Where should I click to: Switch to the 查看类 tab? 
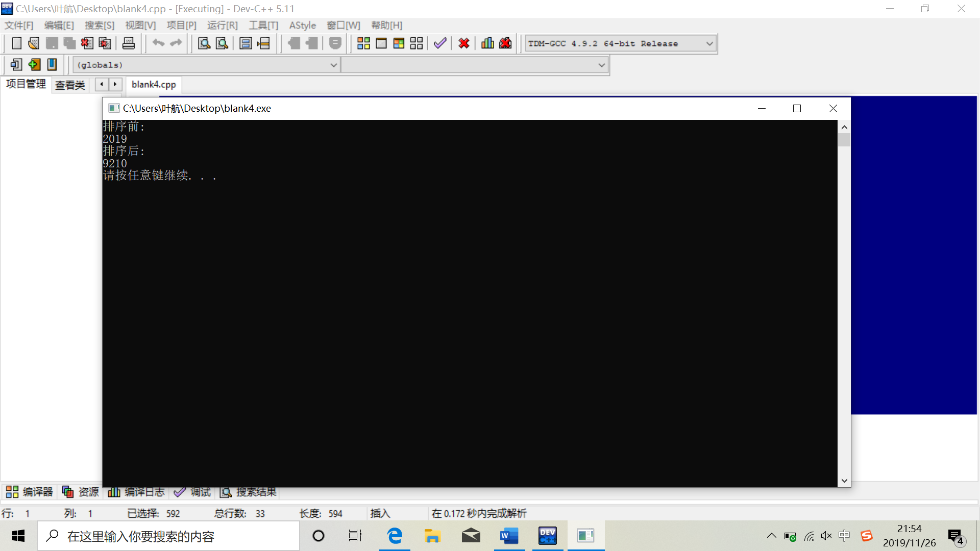(70, 85)
